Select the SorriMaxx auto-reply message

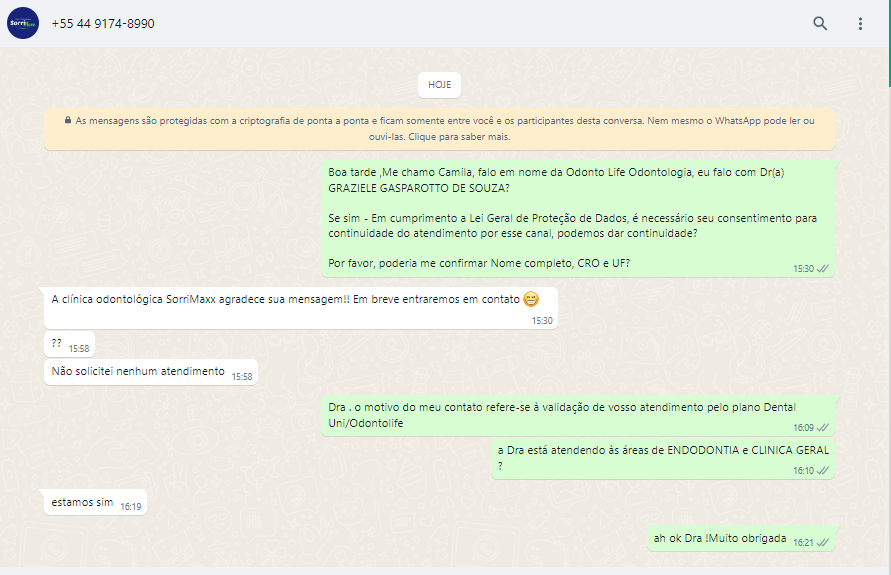click(301, 308)
